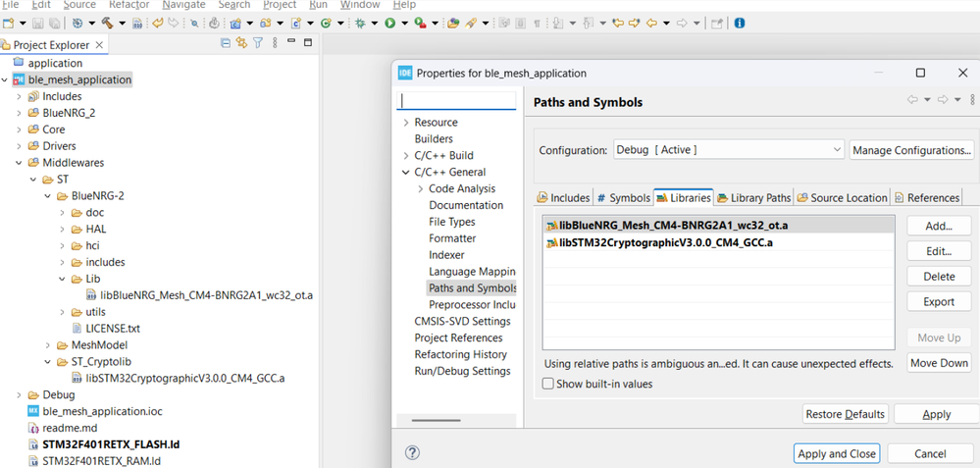
Task: Click the dialog header three-dots menu icon
Action: (x=972, y=100)
